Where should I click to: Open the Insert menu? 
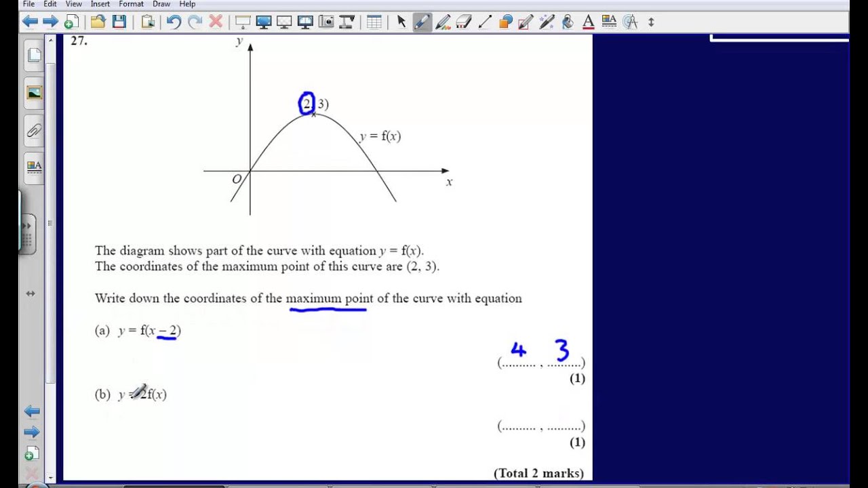tap(100, 4)
